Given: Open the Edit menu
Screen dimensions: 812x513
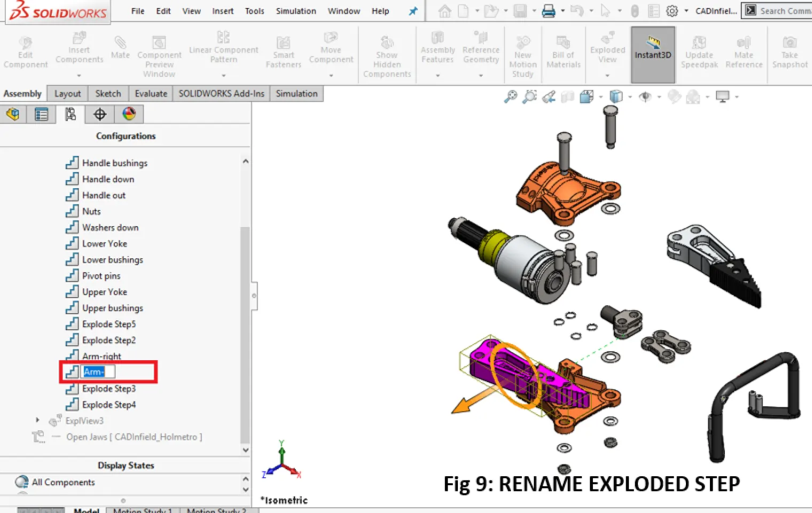Looking at the screenshot, I should (163, 11).
